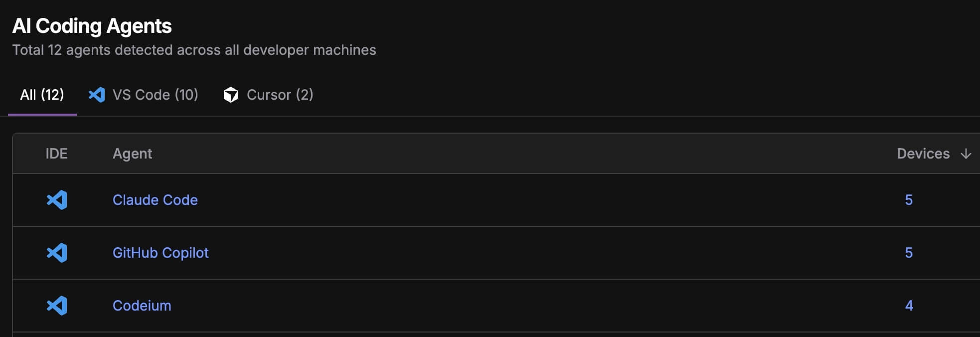Screen dimensions: 980x337
Task: Click the AI Coding Agents heading
Action: pyautogui.click(x=92, y=26)
